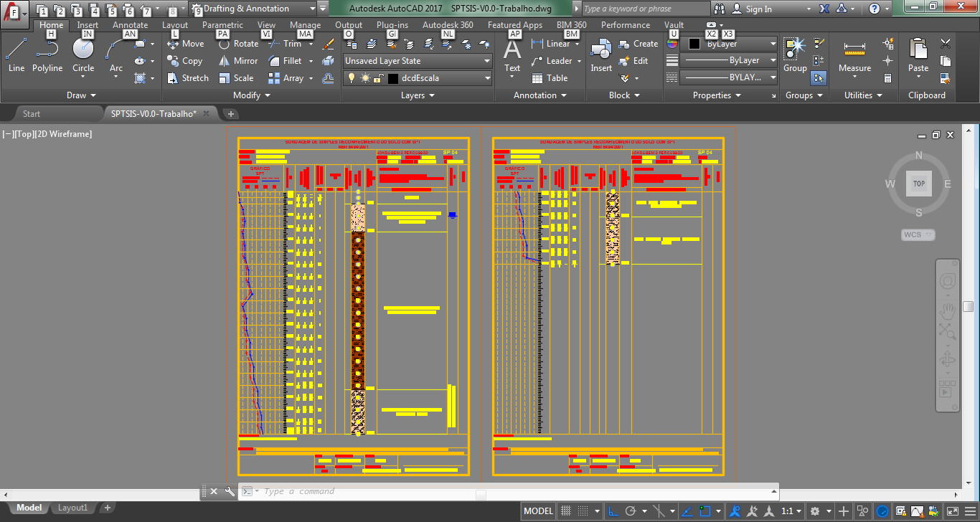Click the object color ByLayer black swatch

tap(694, 44)
